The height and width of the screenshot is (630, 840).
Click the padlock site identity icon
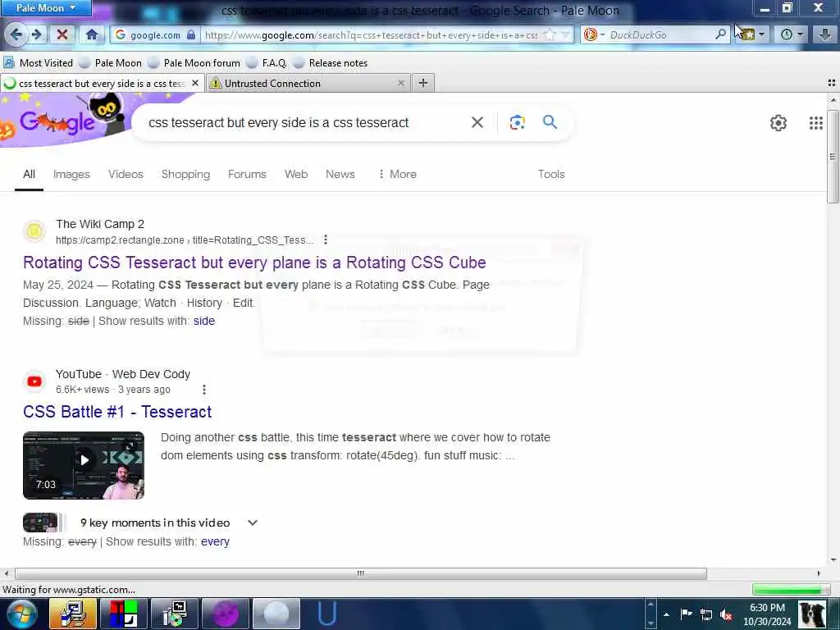click(191, 34)
